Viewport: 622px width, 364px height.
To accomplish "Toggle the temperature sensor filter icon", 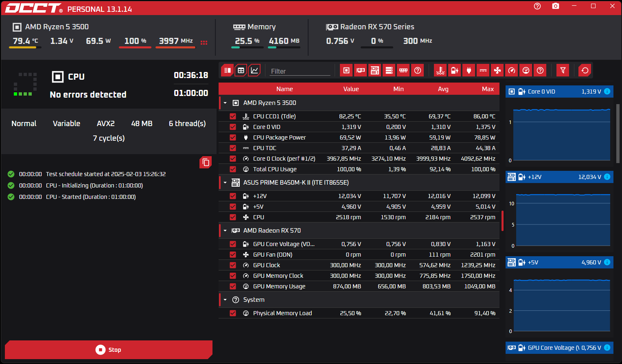I will [440, 70].
